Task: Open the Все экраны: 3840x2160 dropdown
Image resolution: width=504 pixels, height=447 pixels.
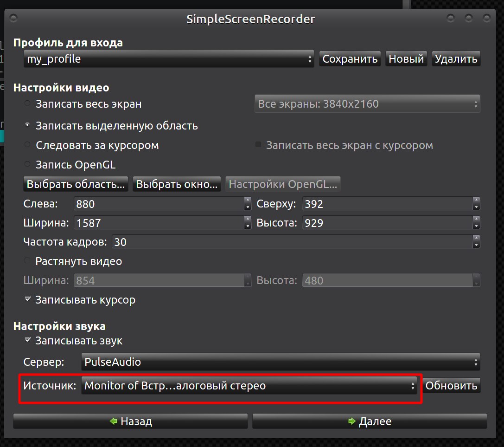Action: pyautogui.click(x=367, y=104)
